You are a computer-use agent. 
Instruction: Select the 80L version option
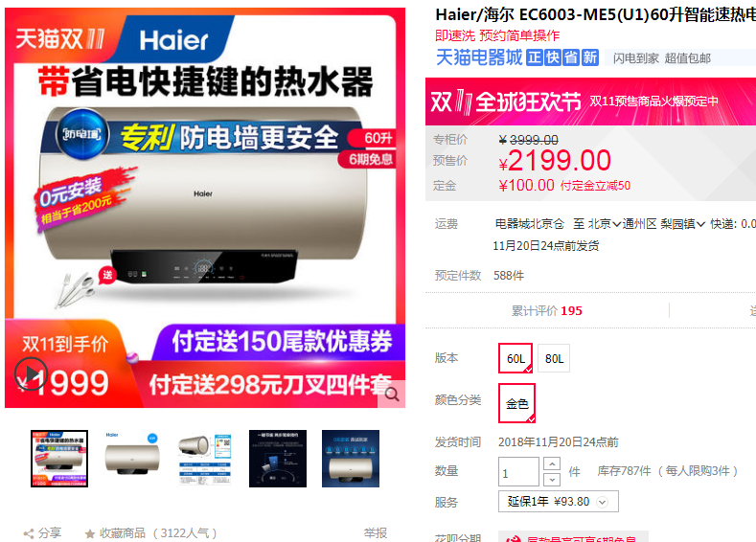554,358
